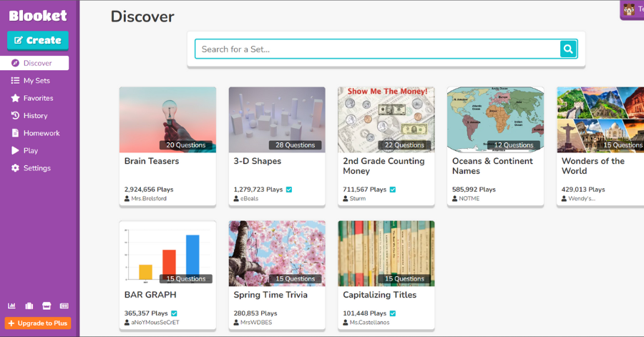Click 429,013 Plays text
This screenshot has height=337, width=644.
[x=582, y=190]
